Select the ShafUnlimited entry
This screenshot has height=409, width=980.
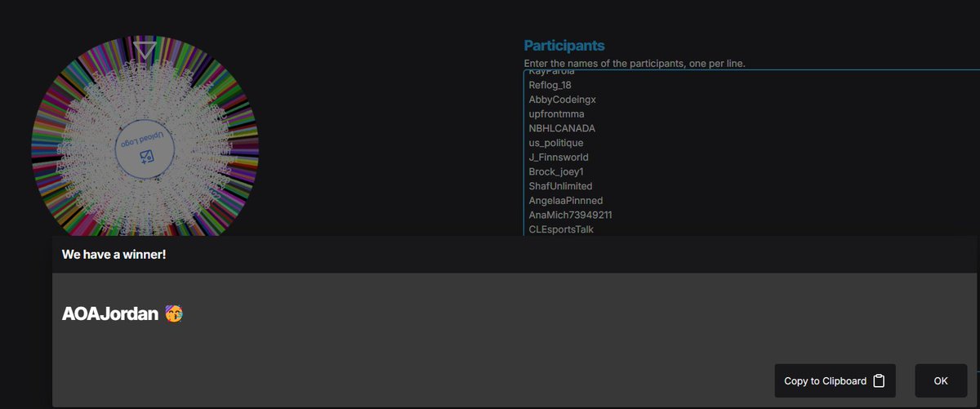click(560, 186)
